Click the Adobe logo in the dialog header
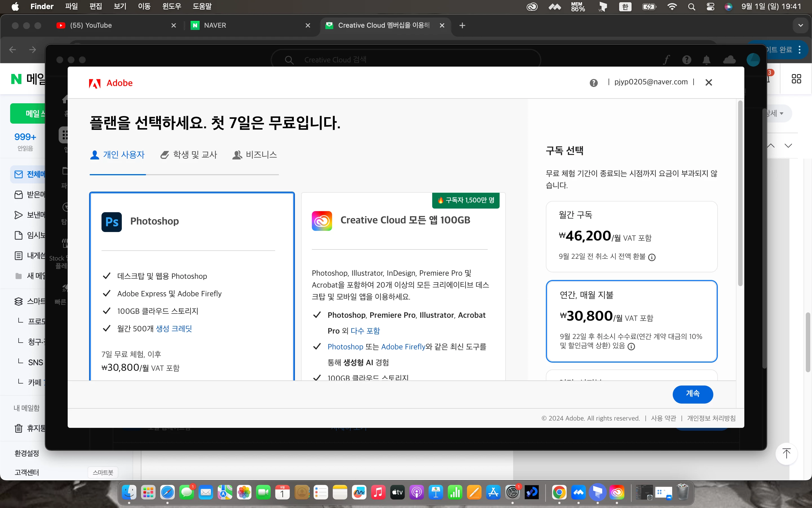The image size is (812, 508). point(111,83)
